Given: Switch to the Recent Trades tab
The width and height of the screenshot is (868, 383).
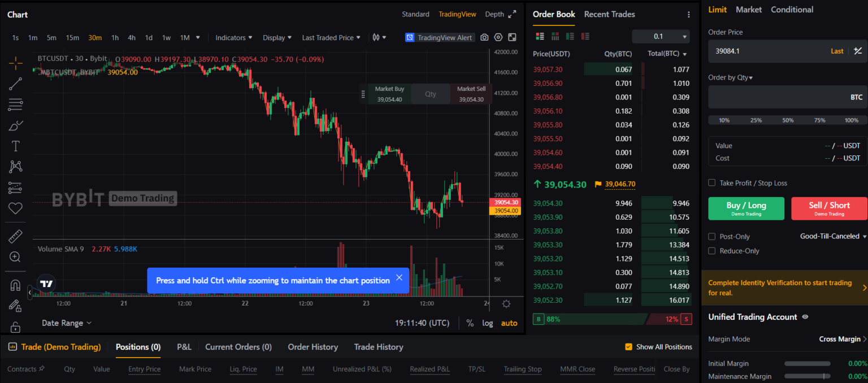Looking at the screenshot, I should point(609,14).
